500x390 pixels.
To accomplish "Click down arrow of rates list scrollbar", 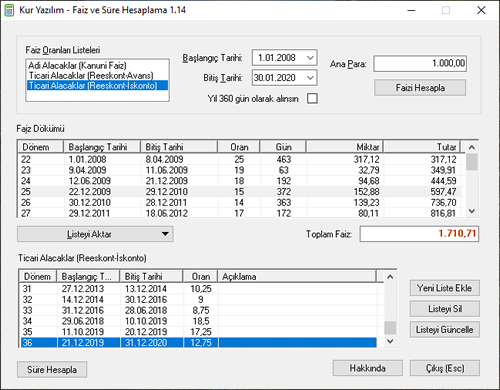I will (390, 341).
